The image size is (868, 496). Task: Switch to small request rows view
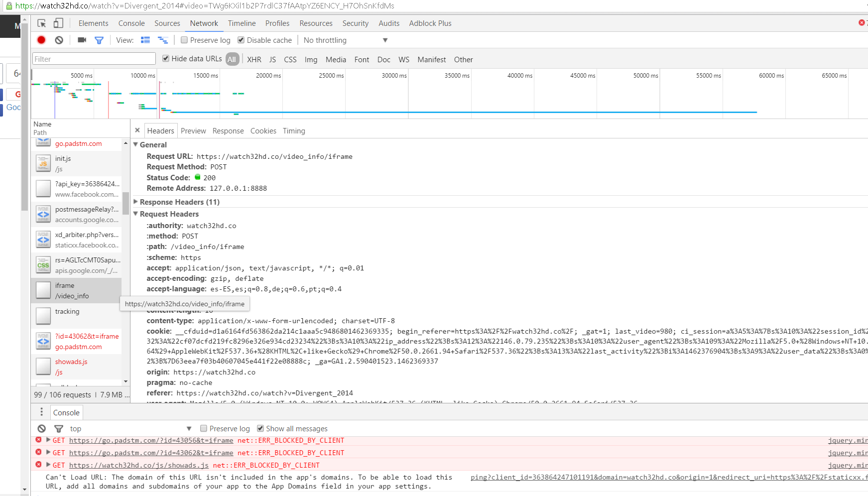click(x=163, y=40)
